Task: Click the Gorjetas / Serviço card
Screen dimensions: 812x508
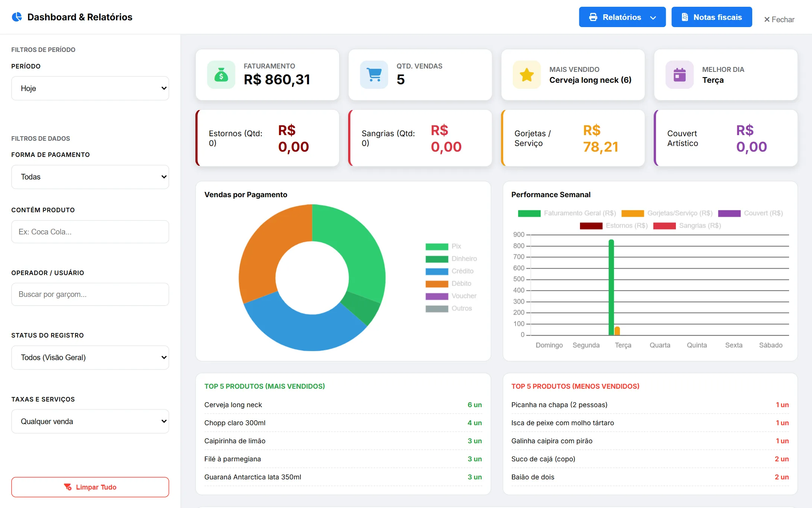Action: tap(573, 138)
